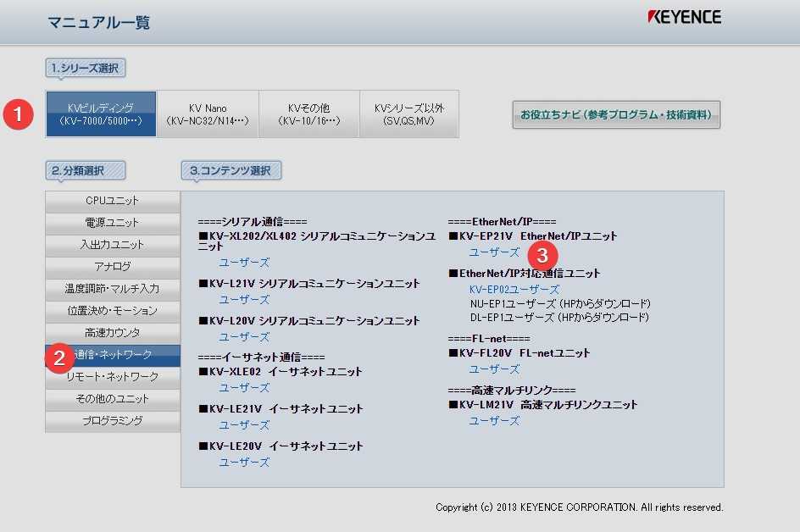This screenshot has height=532, width=800.
Task: Select プログラミング category
Action: click(113, 421)
